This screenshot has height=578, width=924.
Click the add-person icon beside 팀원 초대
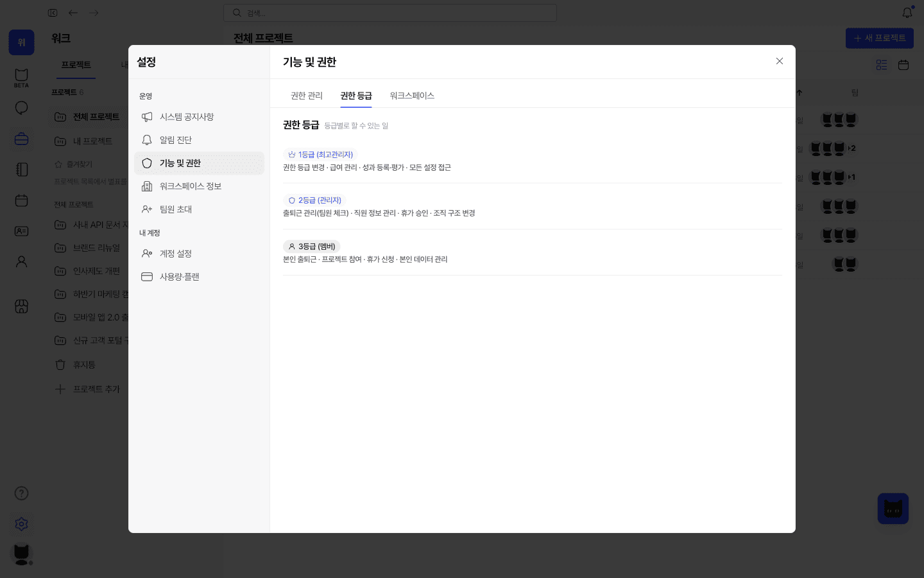pos(147,209)
